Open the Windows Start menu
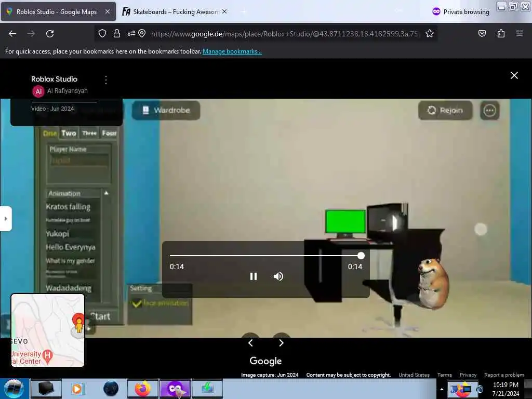 [x=14, y=389]
